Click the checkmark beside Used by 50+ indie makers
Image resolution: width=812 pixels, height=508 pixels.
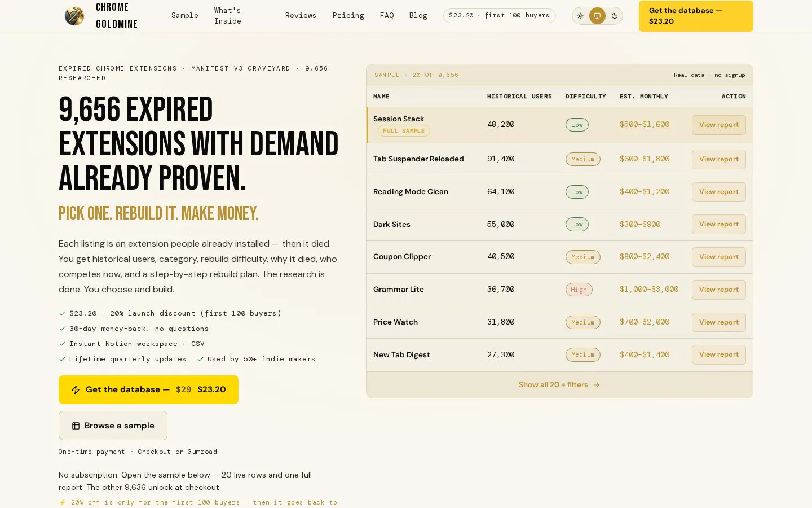coord(200,359)
